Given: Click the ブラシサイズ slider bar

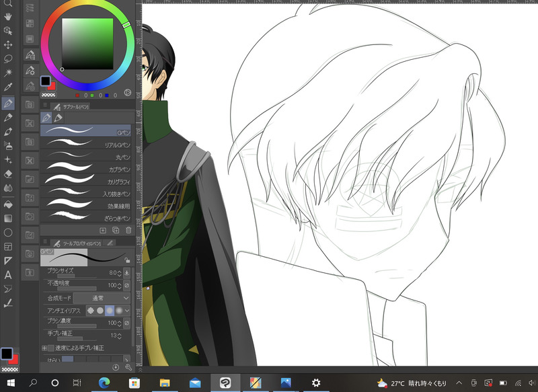Looking at the screenshot, I should [x=77, y=276].
